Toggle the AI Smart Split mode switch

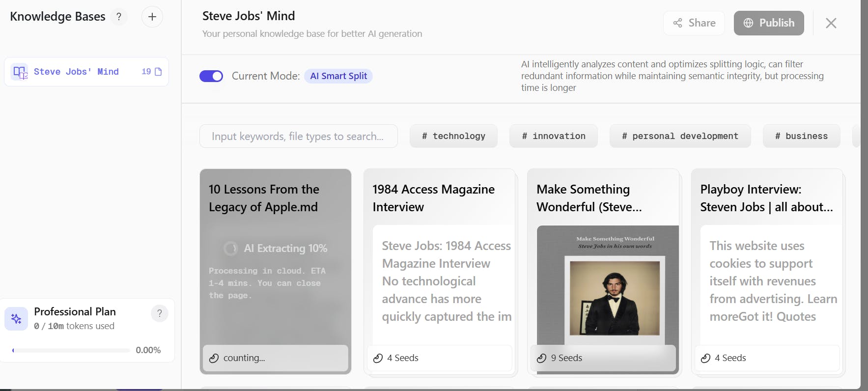coord(211,76)
